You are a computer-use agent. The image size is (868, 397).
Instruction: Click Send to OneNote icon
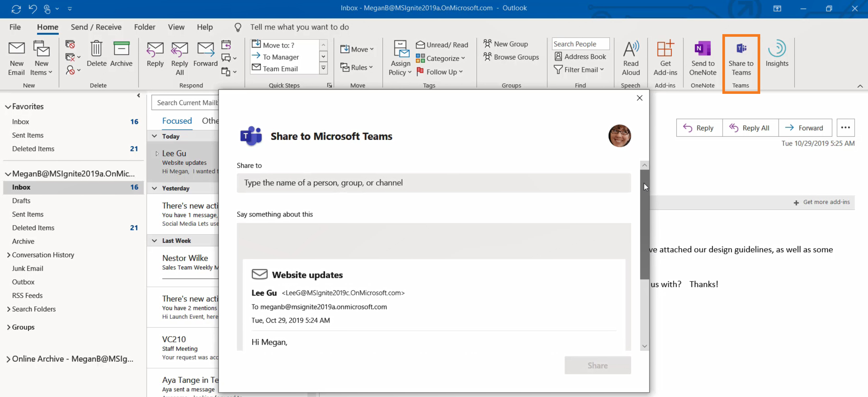[703, 49]
